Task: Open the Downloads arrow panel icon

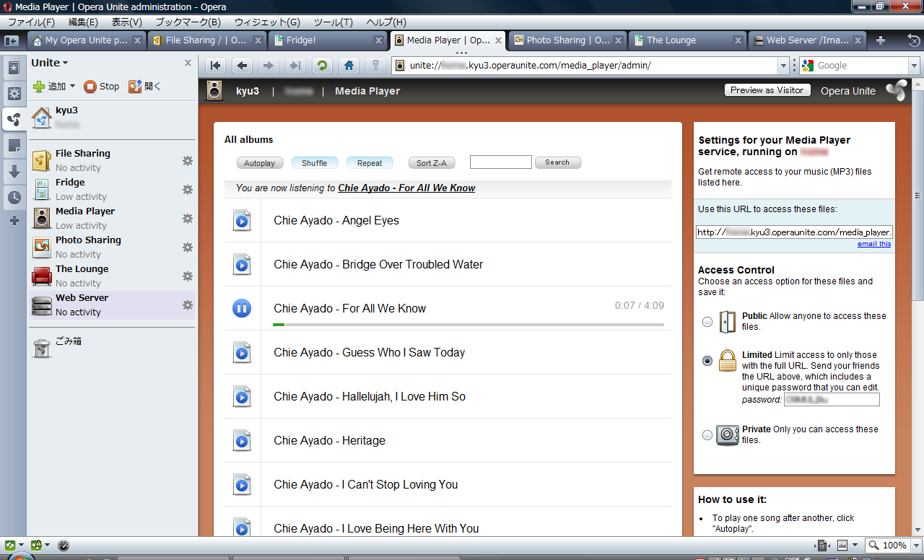Action: (14, 172)
